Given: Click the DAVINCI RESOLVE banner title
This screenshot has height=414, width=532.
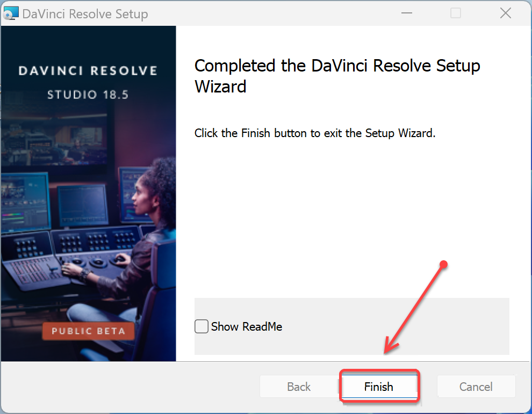Looking at the screenshot, I should click(88, 70).
